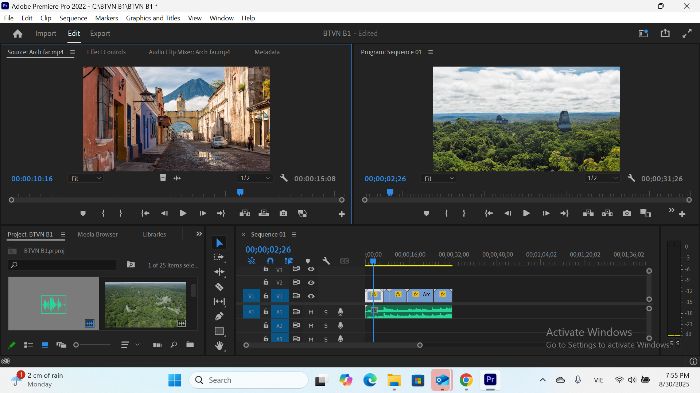The width and height of the screenshot is (700, 393).
Task: Select forest video thumbnail in Project panel
Action: tap(146, 305)
